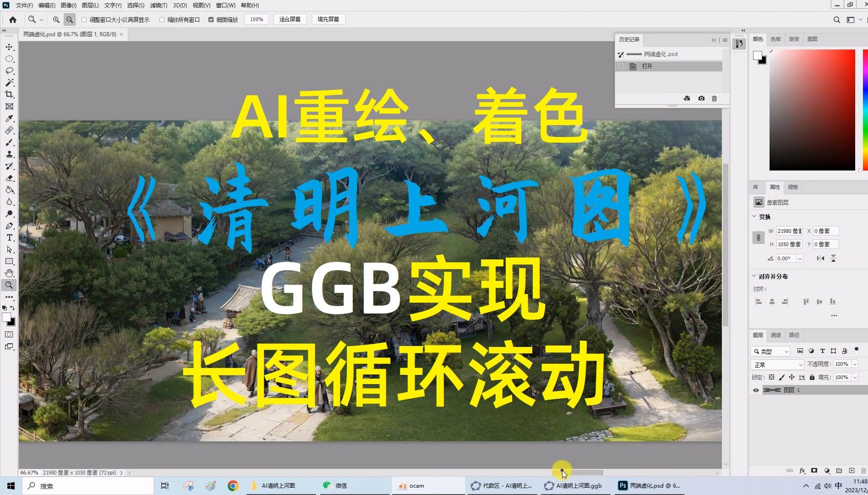The width and height of the screenshot is (868, 495).
Task: Open the 正常 blend mode dropdown
Action: pos(777,365)
